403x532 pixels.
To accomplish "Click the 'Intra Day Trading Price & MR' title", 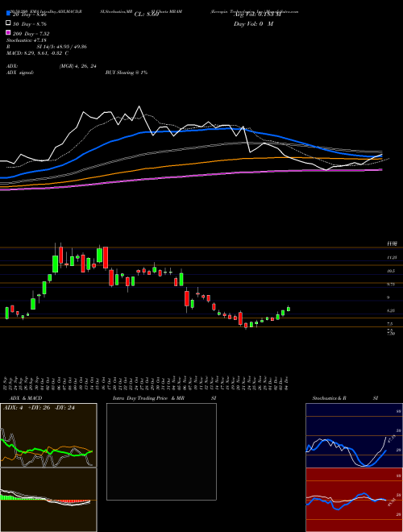I will [x=148, y=398].
